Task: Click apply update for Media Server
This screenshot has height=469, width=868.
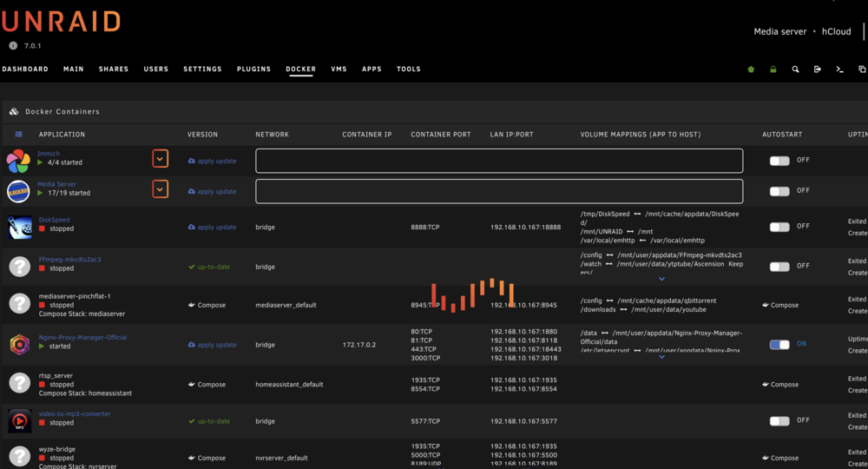Action: click(212, 192)
